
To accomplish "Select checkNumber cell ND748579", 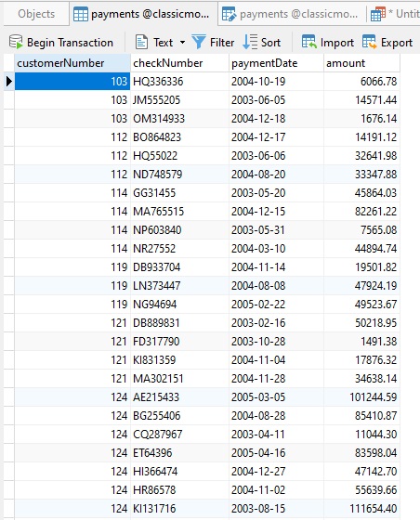I will click(x=179, y=175).
